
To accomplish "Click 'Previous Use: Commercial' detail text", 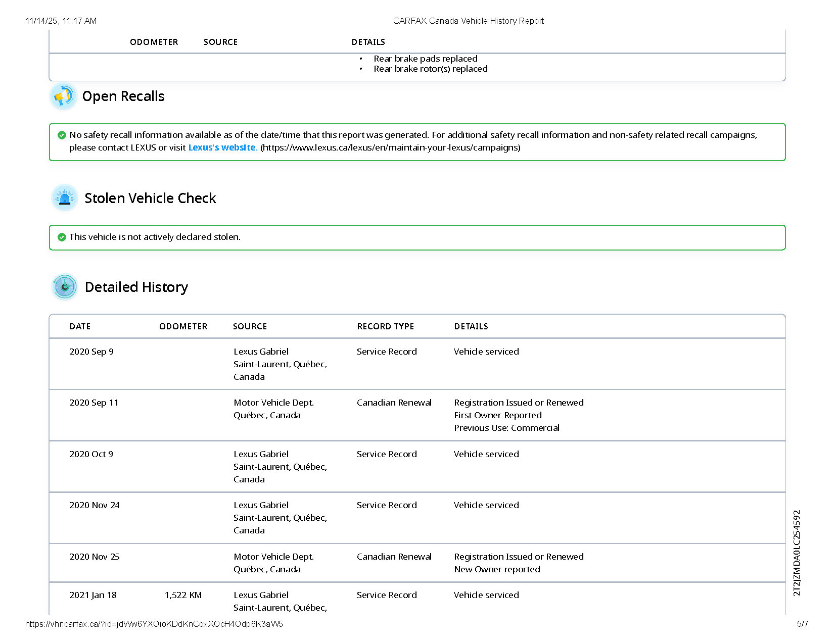I will click(x=506, y=428).
